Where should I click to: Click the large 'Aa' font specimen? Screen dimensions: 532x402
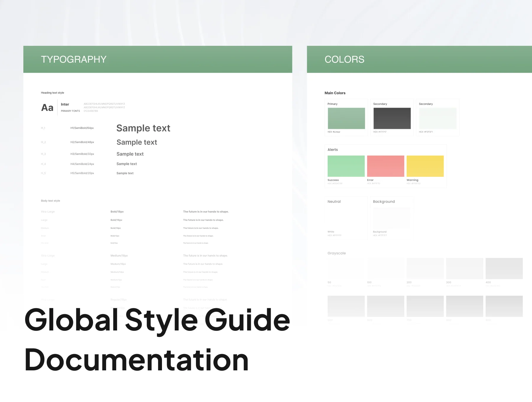coord(47,108)
